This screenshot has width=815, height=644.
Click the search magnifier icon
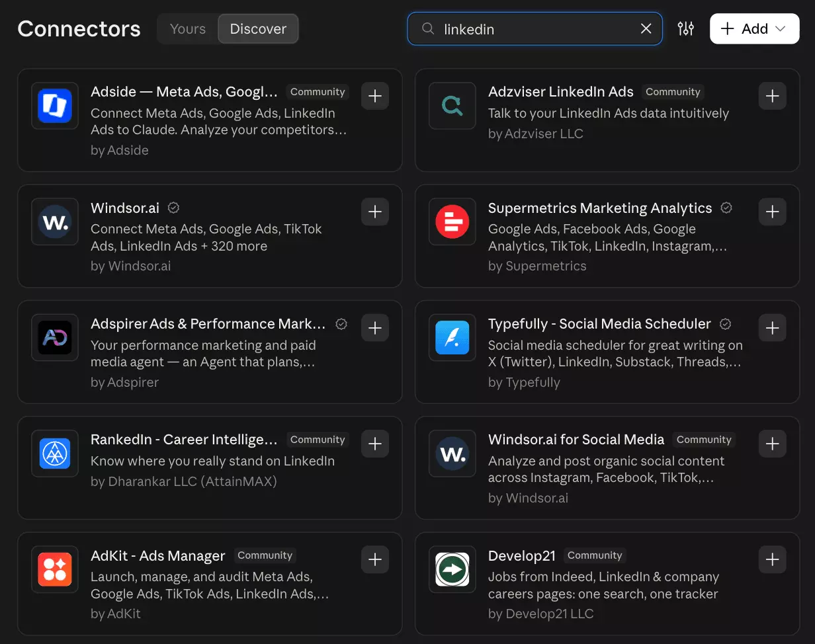pyautogui.click(x=428, y=28)
